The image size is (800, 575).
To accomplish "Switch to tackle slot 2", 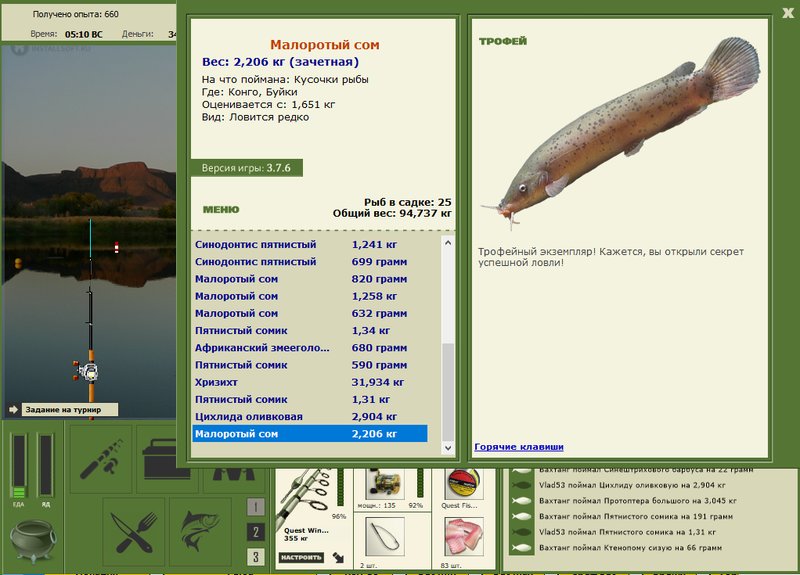I will (256, 532).
